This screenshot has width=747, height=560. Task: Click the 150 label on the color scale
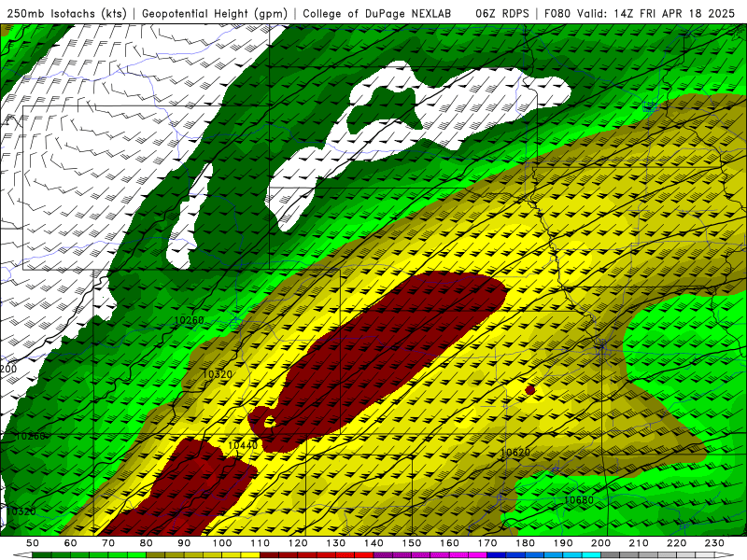pyautogui.click(x=412, y=543)
